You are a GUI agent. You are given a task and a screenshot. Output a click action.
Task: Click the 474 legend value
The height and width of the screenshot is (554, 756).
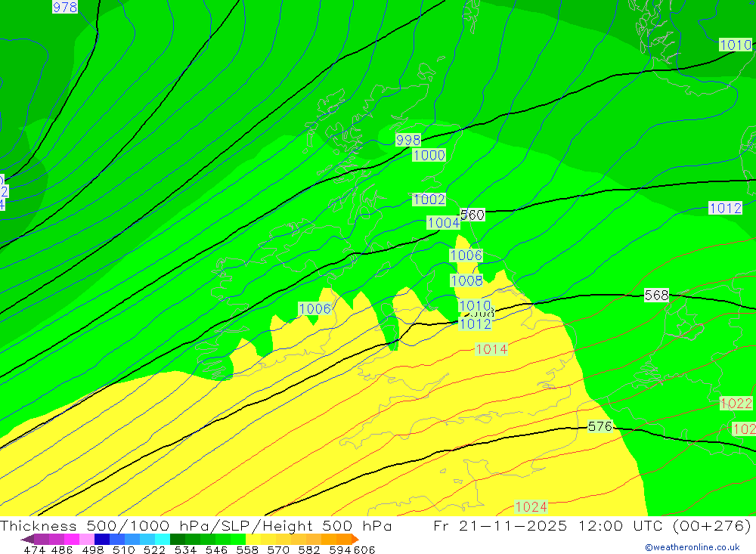pos(34,549)
